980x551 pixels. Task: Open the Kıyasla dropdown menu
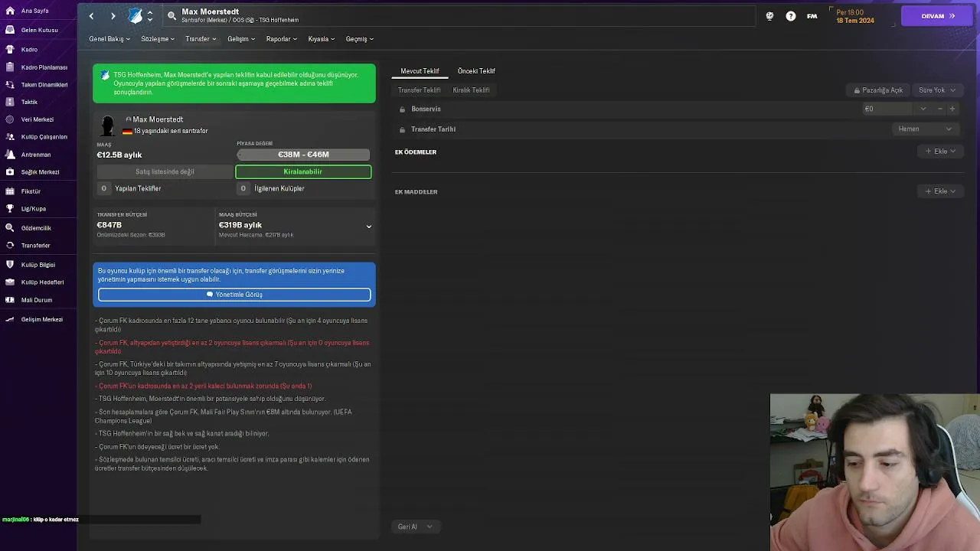322,39
